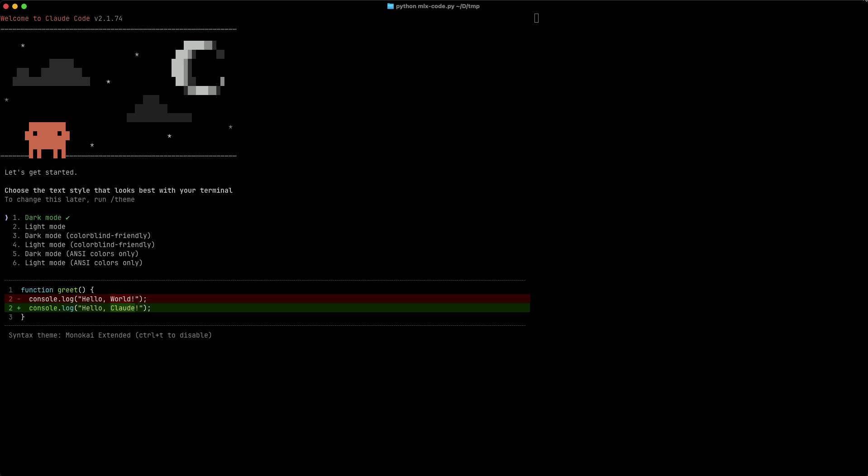Viewport: 868px width, 476px height.
Task: Click the folder icon in the title bar
Action: 391,6
